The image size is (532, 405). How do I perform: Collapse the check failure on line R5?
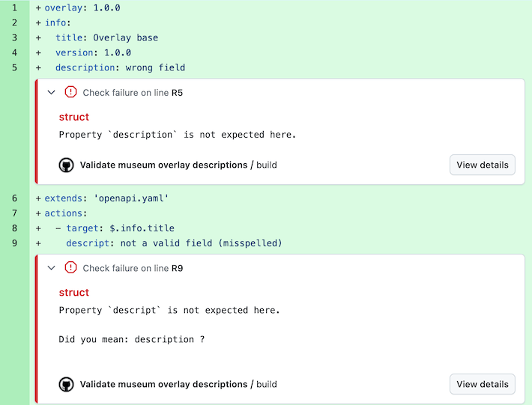pyautogui.click(x=51, y=92)
